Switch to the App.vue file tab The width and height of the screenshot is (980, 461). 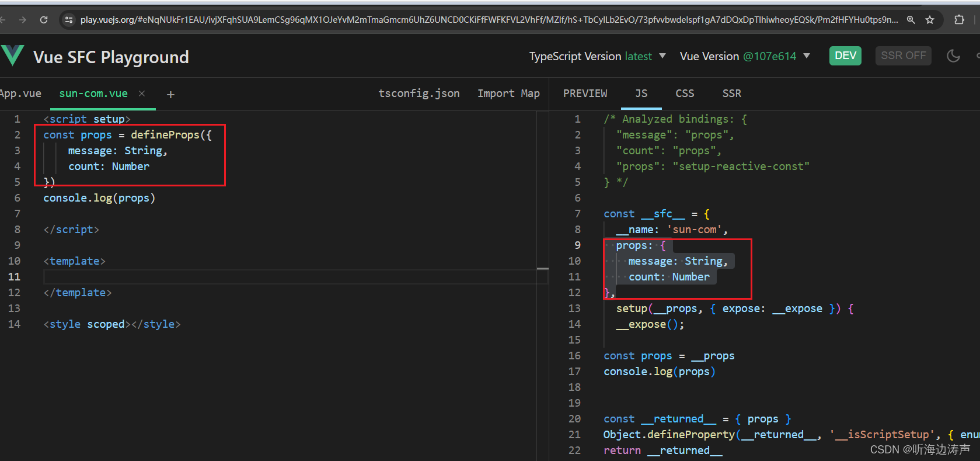point(20,93)
